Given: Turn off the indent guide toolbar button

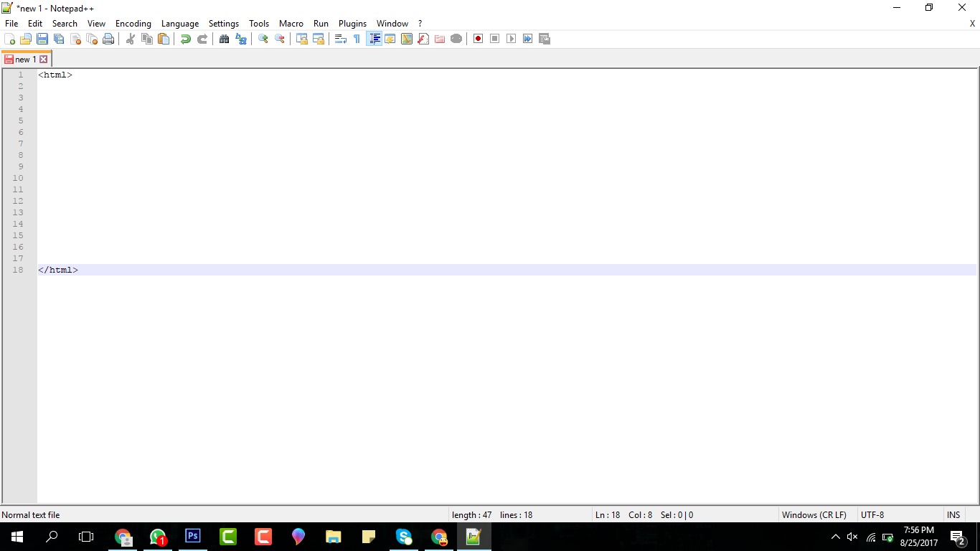Looking at the screenshot, I should tap(374, 39).
